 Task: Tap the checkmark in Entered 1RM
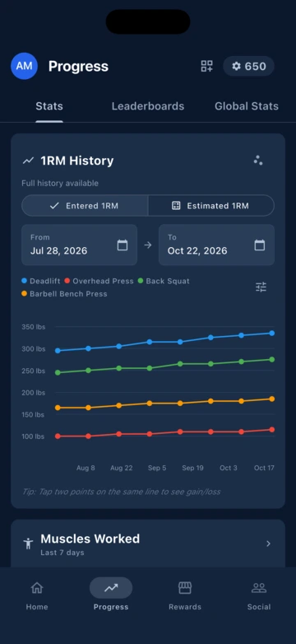click(x=54, y=206)
